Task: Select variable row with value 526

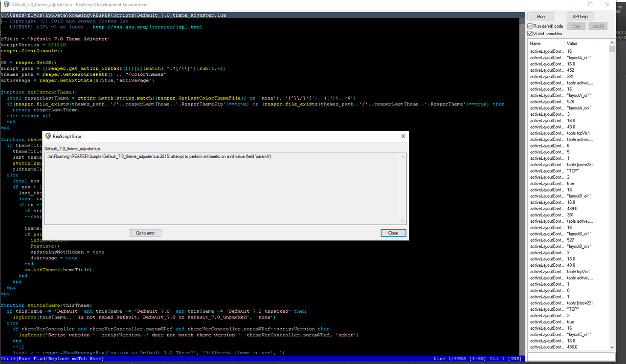Action: click(x=569, y=102)
